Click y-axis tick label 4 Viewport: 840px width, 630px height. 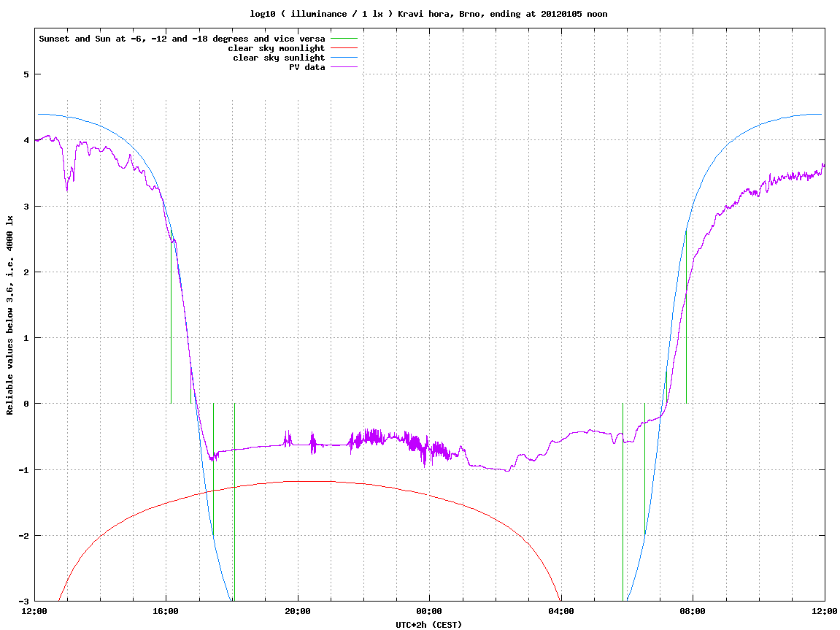26,140
